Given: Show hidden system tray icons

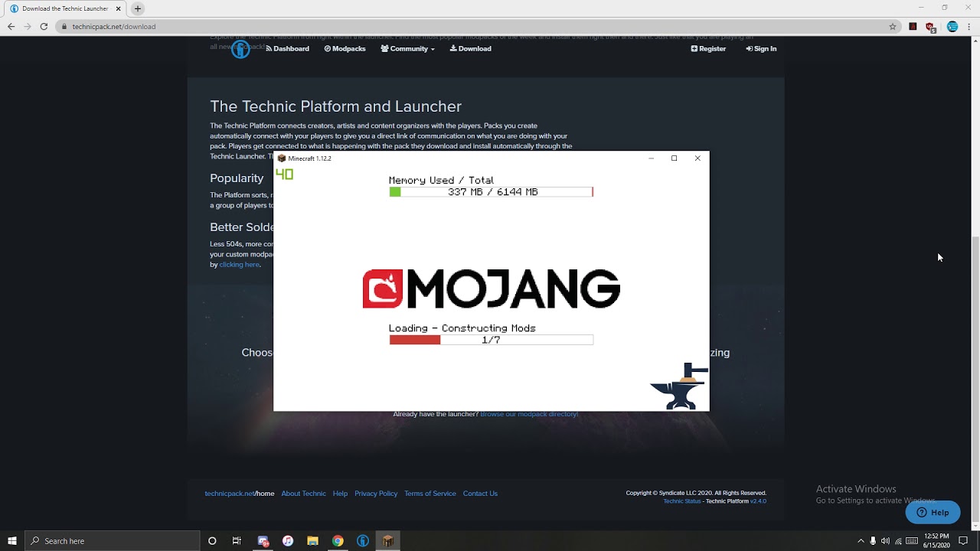Looking at the screenshot, I should [x=861, y=541].
